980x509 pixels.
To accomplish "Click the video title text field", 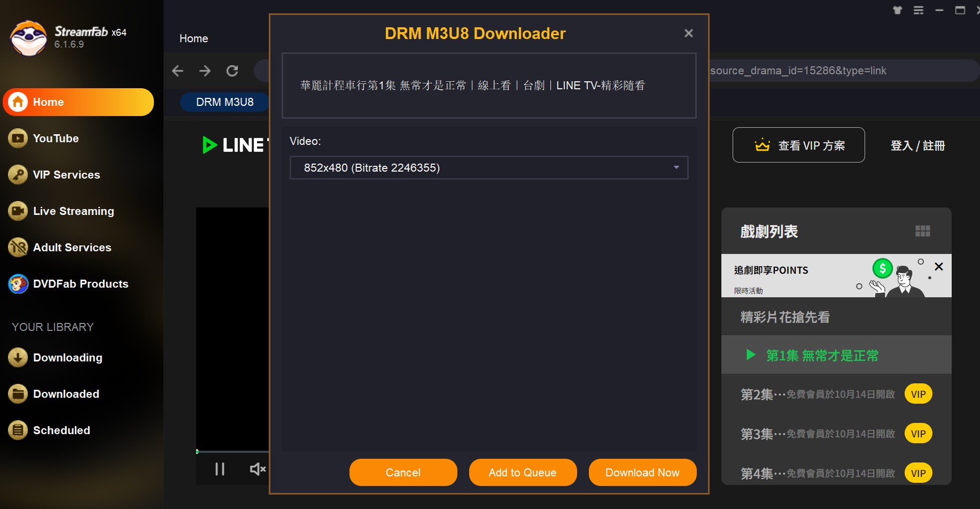I will 489,86.
